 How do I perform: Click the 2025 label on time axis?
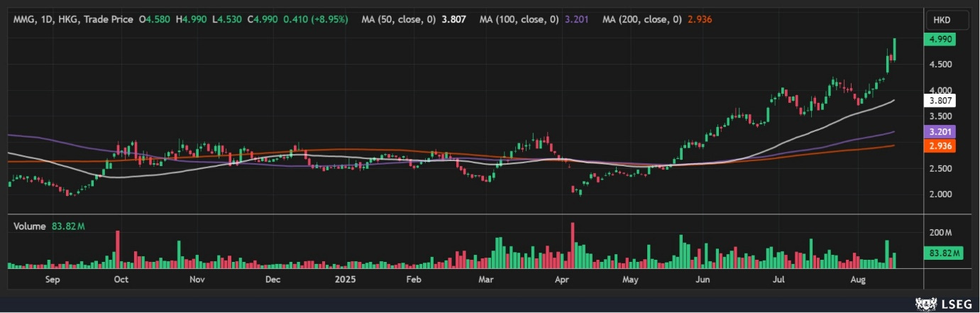pos(345,280)
